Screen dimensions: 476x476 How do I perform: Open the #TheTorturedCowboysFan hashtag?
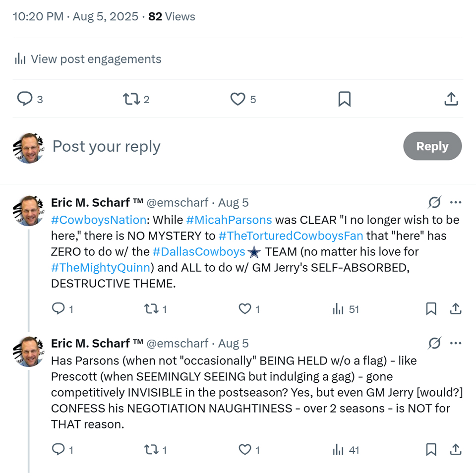[291, 236]
